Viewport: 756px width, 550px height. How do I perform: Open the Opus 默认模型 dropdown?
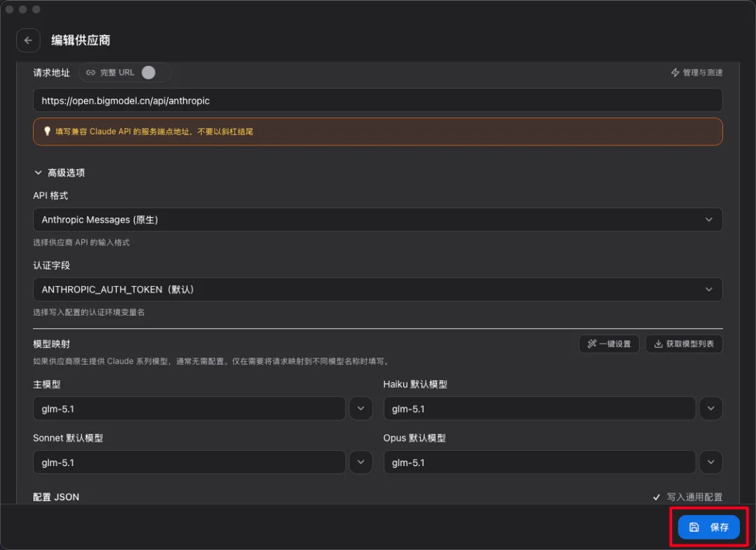tap(710, 462)
